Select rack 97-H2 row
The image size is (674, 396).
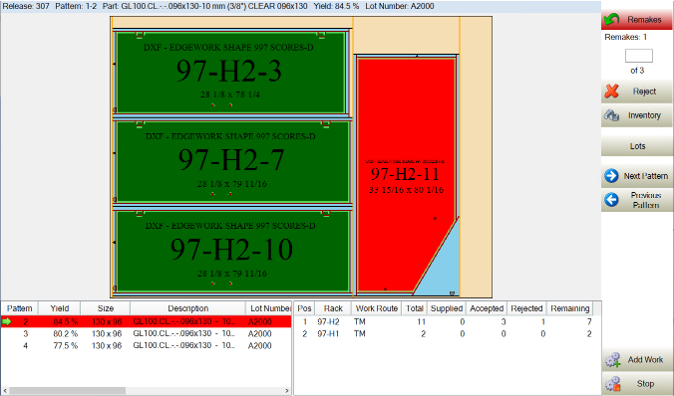(445, 321)
